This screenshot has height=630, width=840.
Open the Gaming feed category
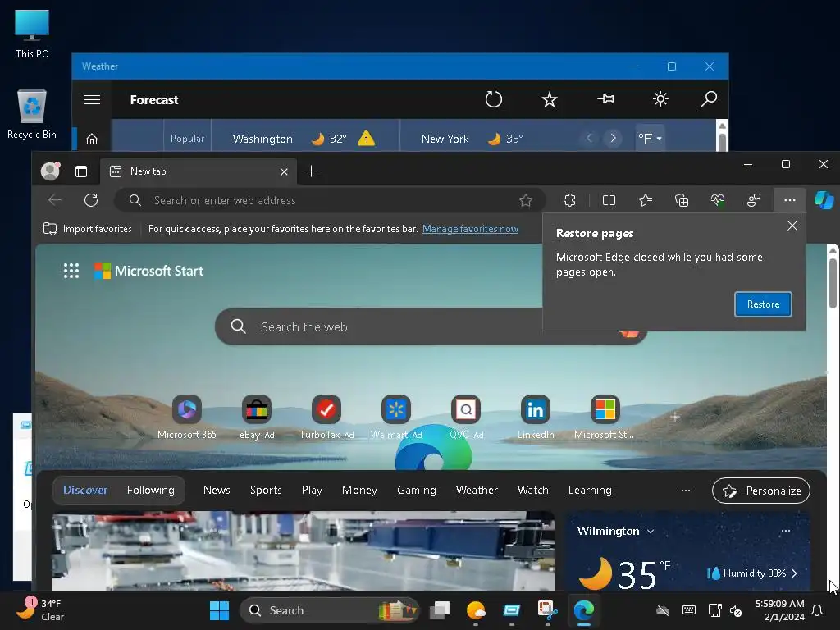pyautogui.click(x=416, y=491)
